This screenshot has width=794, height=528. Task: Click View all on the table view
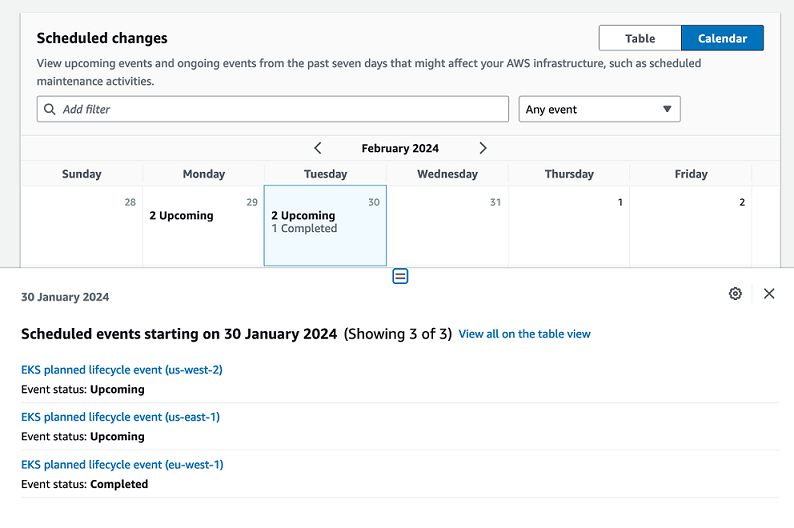pyautogui.click(x=524, y=334)
